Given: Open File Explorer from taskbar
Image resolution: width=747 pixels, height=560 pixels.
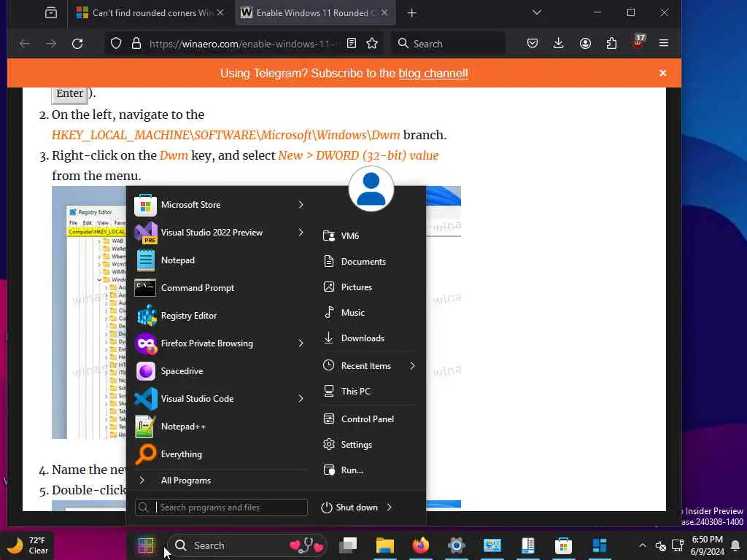Looking at the screenshot, I should [x=385, y=545].
